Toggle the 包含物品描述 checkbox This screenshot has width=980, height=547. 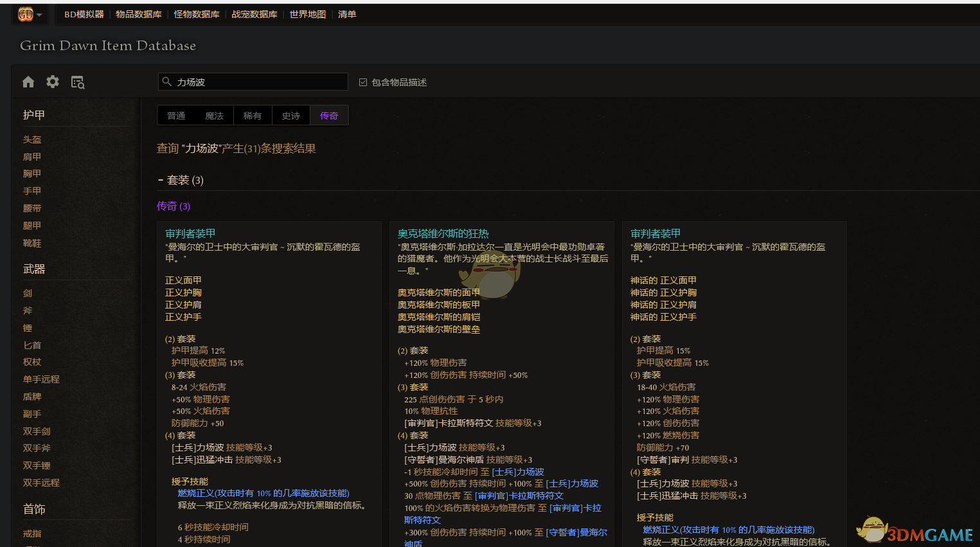pyautogui.click(x=363, y=82)
